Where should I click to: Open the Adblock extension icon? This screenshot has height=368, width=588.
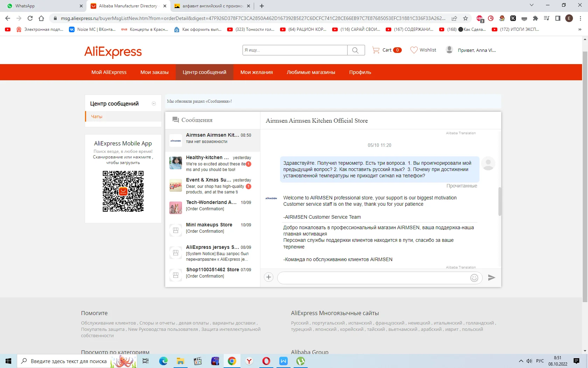tap(480, 19)
